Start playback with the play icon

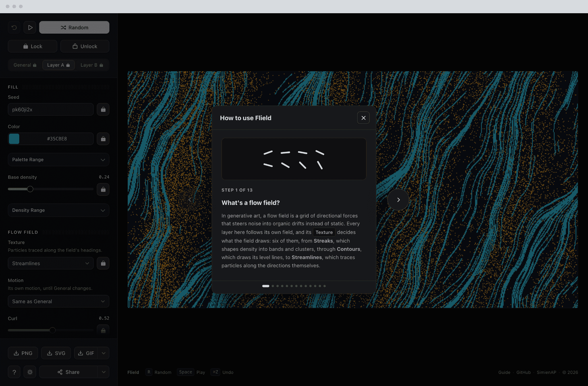point(30,27)
